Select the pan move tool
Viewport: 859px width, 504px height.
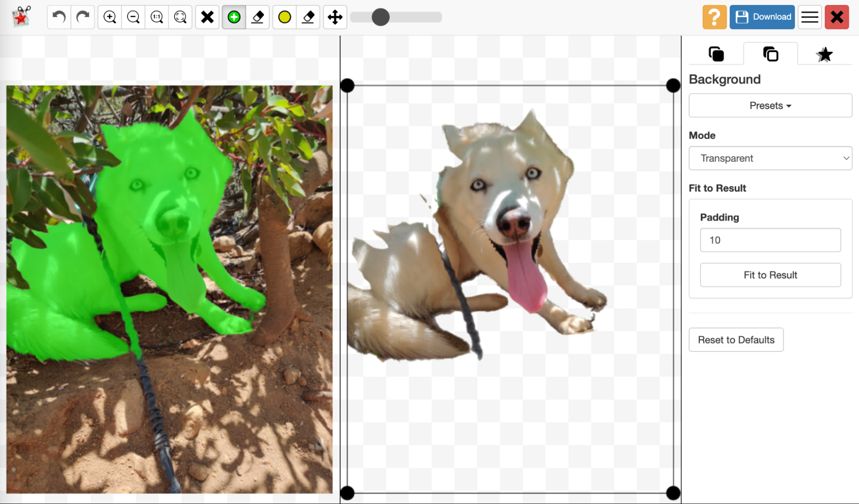[x=335, y=17]
